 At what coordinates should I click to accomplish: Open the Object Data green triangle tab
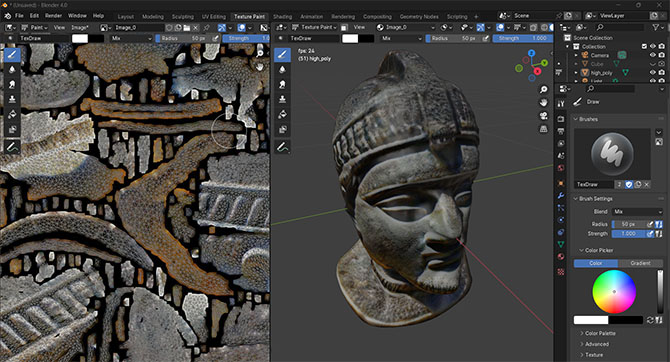point(561,244)
